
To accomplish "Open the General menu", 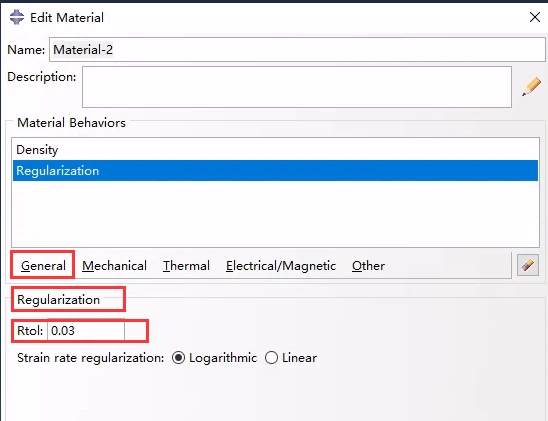I will click(43, 266).
